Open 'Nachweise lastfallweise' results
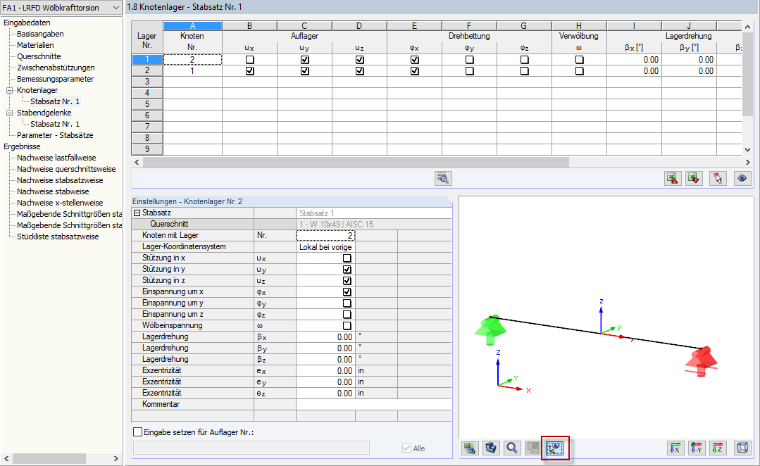The height and width of the screenshot is (466, 760). 56,158
